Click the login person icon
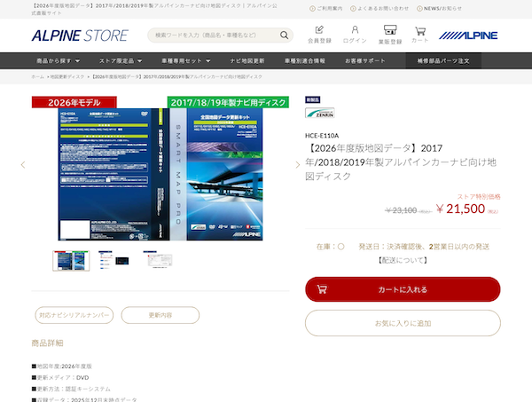 pyautogui.click(x=355, y=29)
